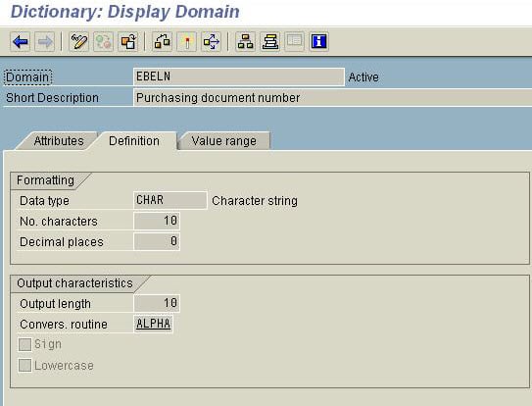
Task: Follow the ALPHA conversion routine link
Action: tap(154, 324)
